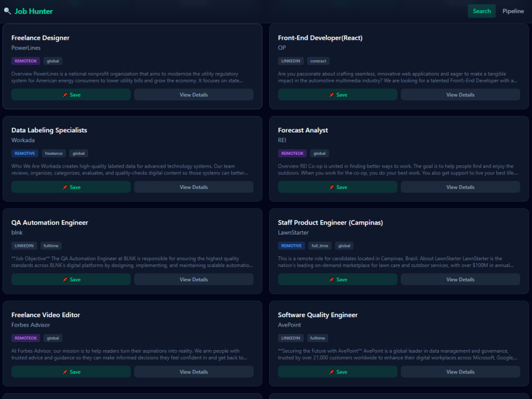532x399 pixels.
Task: Click LINKEDIN tag on QA Automation Engineer
Action: pyautogui.click(x=24, y=246)
